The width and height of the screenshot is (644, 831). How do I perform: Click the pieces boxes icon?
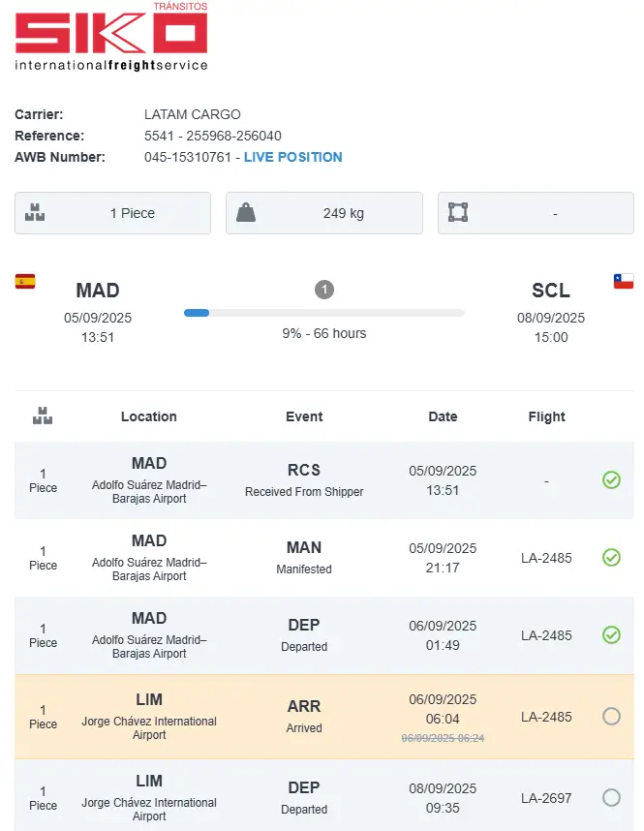[x=36, y=213]
